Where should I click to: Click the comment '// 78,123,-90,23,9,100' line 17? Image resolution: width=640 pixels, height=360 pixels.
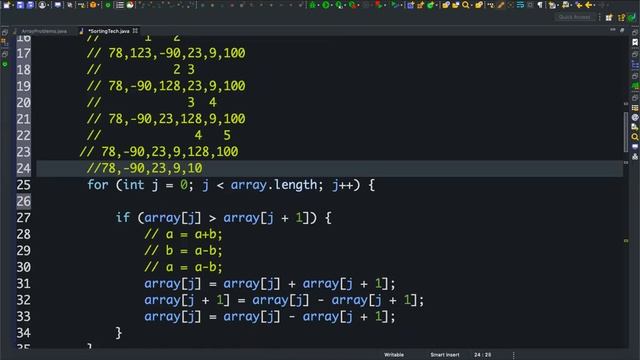[166, 53]
